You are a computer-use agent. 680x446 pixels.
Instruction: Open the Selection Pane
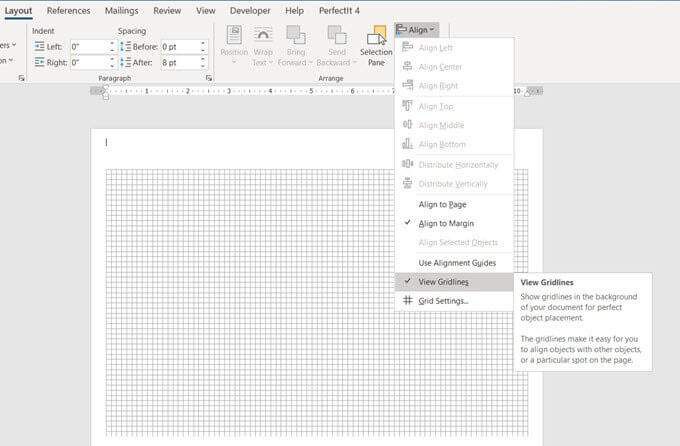376,46
